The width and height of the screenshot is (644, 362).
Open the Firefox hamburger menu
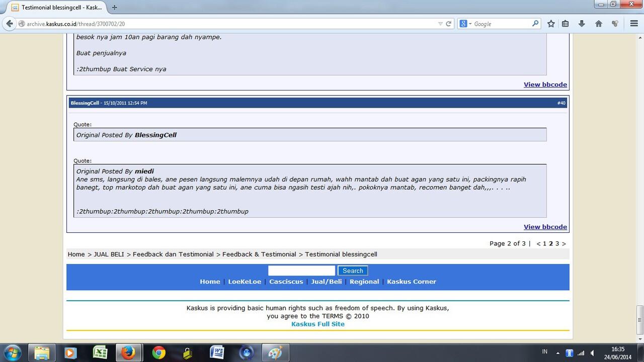click(634, 24)
